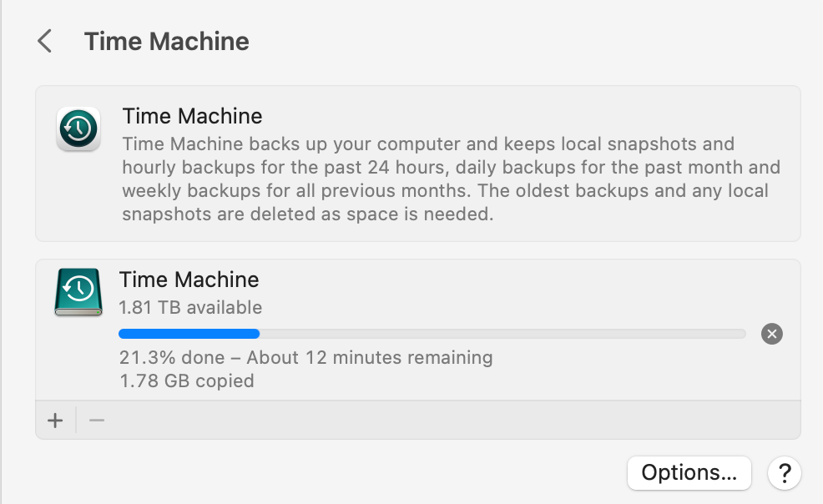
Task: Click the "21.3% done" status text
Action: click(171, 358)
